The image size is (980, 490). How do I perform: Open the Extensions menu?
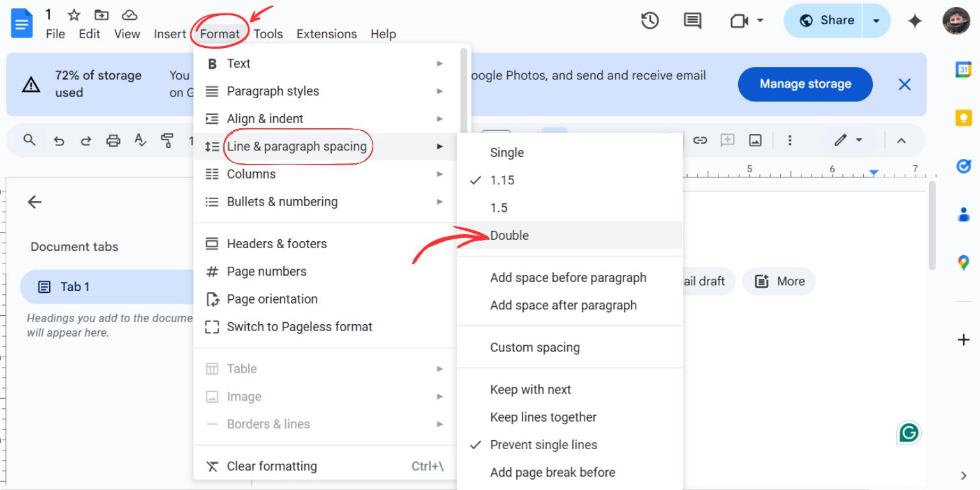pyautogui.click(x=327, y=34)
